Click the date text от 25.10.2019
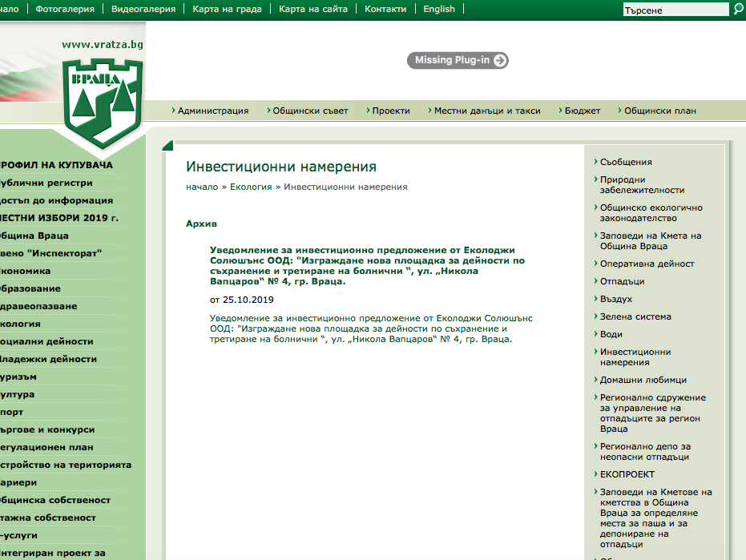 242,300
